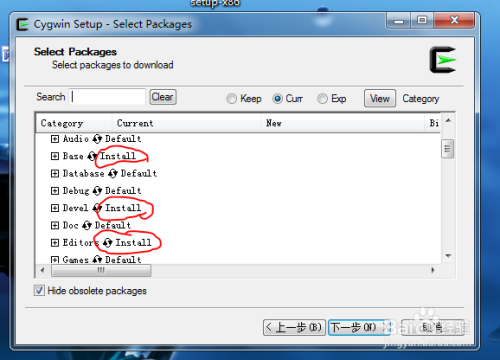Image resolution: width=500 pixels, height=360 pixels.
Task: Click the Current column header
Action: coord(186,123)
